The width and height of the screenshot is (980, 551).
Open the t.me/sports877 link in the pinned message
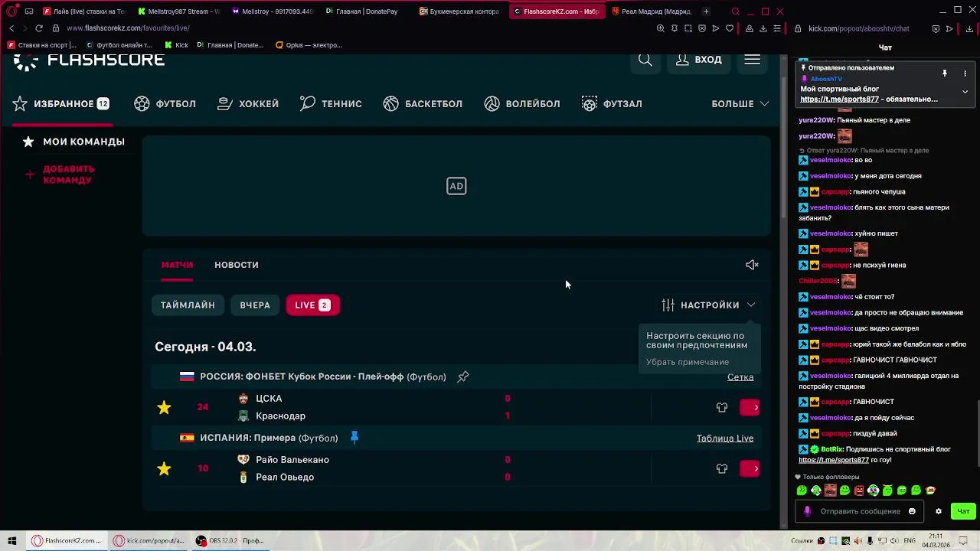tap(839, 99)
